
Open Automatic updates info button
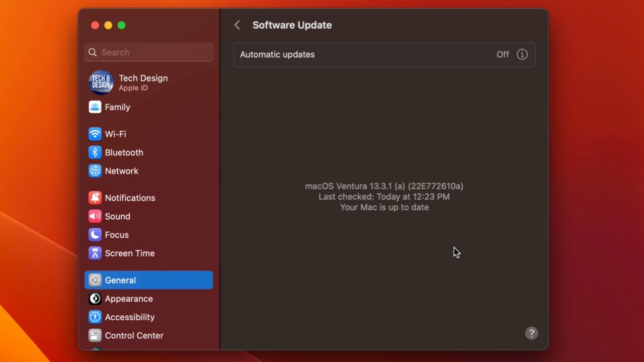point(522,54)
